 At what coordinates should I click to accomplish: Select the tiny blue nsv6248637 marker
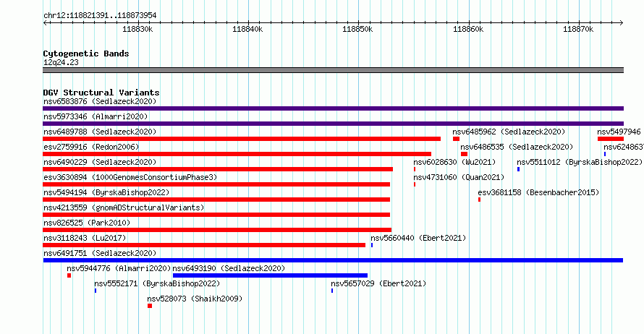point(605,154)
